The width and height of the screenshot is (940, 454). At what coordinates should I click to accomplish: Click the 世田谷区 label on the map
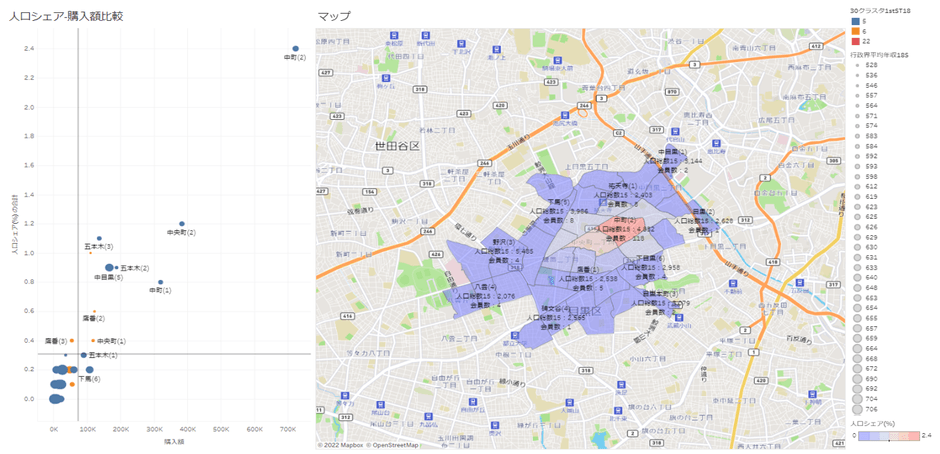pyautogui.click(x=399, y=145)
